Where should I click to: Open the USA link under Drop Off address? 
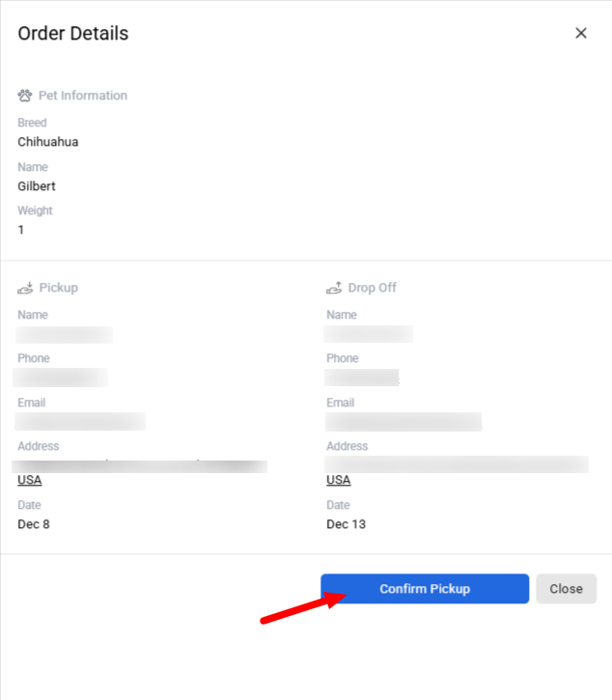point(339,480)
